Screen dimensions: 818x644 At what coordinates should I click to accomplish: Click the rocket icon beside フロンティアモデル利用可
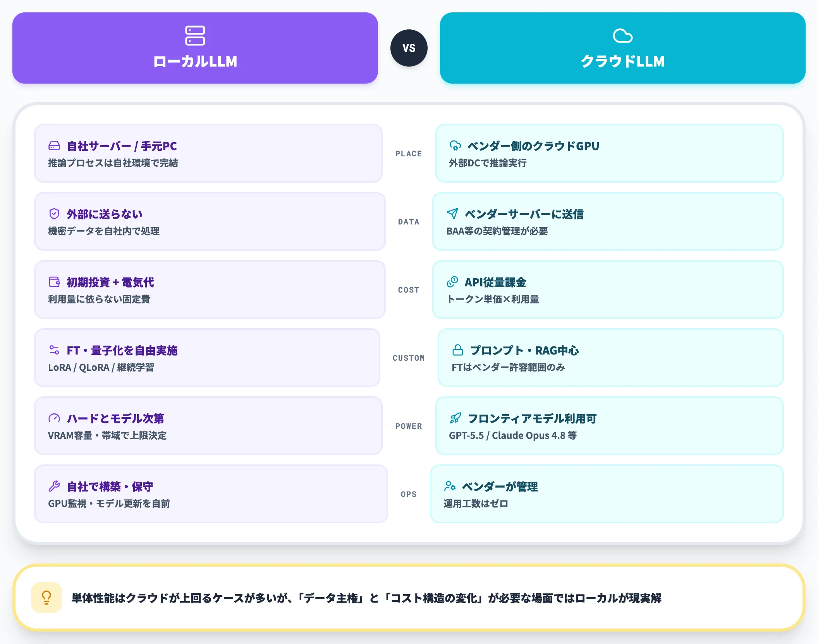(455, 418)
